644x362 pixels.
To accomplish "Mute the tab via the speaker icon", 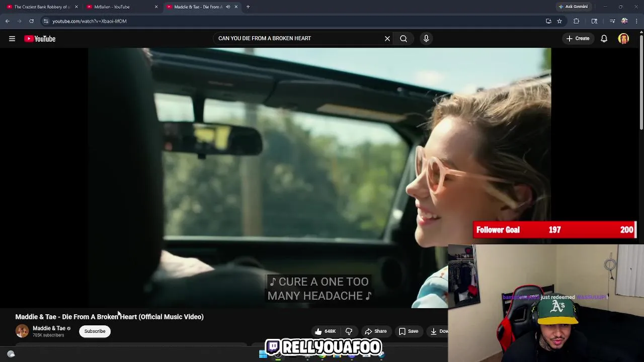I will 228,7.
